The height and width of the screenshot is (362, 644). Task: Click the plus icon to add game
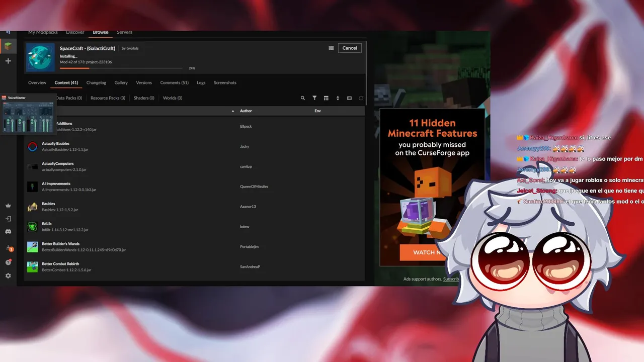pos(8,61)
